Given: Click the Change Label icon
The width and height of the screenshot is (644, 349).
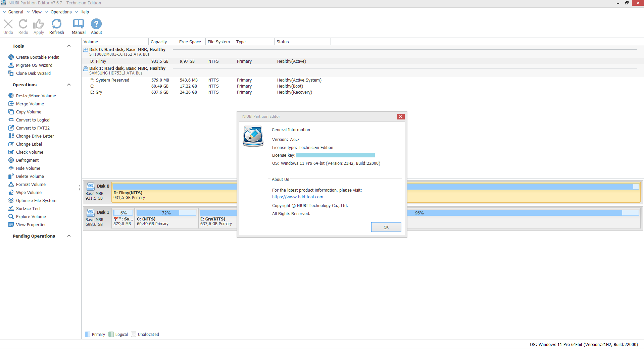Looking at the screenshot, I should tap(11, 144).
